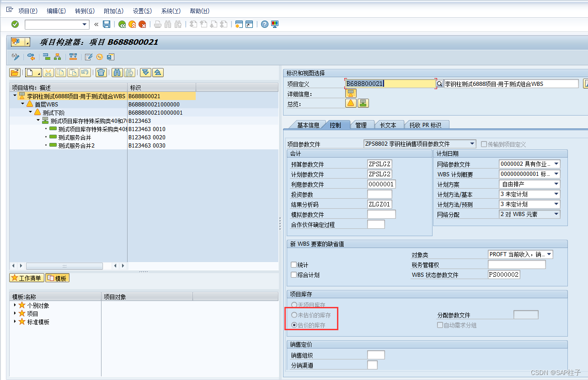Open the 项目(P) menu
The image size is (588, 380).
click(27, 11)
